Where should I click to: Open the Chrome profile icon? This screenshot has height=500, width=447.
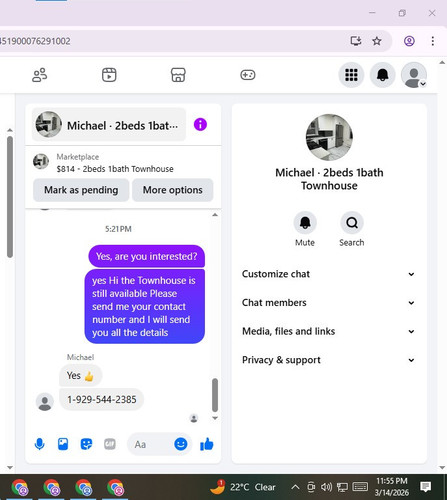[x=409, y=41]
